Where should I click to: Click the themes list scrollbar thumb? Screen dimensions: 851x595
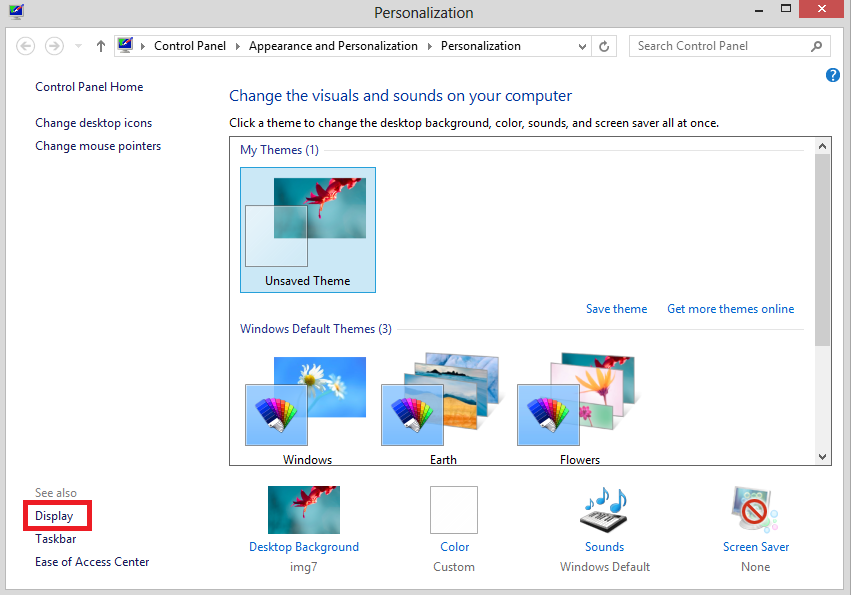(822, 250)
